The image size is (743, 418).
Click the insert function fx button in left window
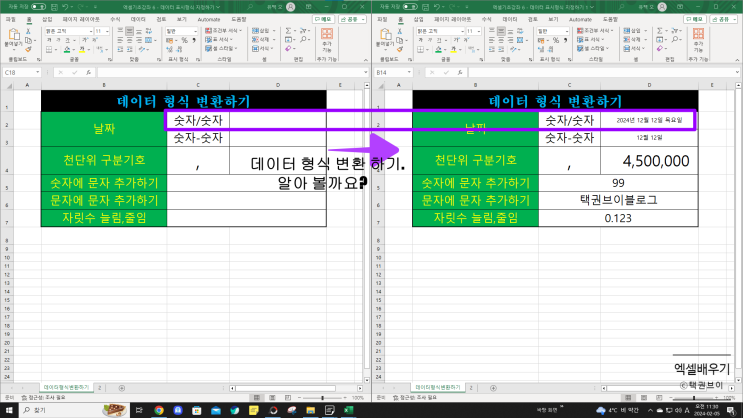[88, 73]
